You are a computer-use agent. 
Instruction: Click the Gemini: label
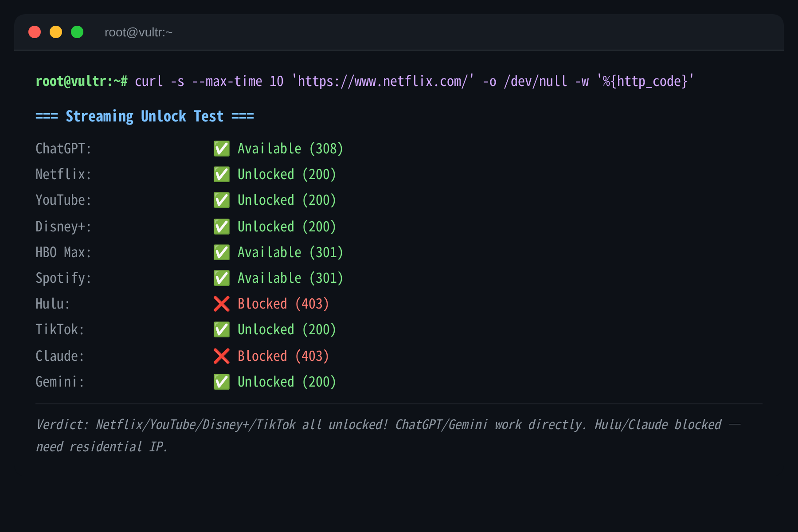coord(60,382)
